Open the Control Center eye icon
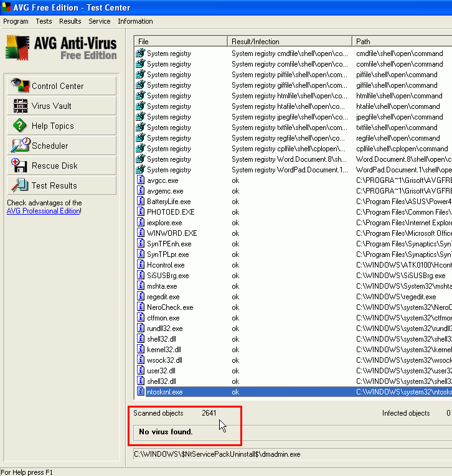 point(20,85)
